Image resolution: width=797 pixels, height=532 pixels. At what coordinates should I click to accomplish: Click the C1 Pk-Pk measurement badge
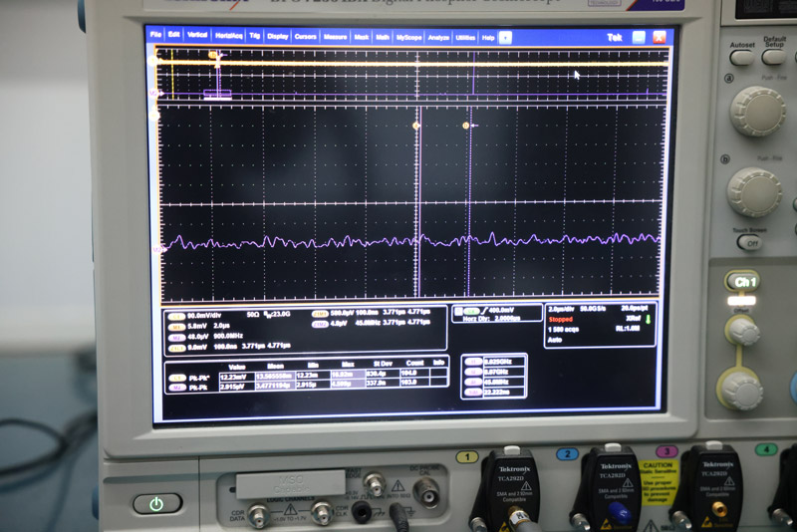tap(176, 378)
